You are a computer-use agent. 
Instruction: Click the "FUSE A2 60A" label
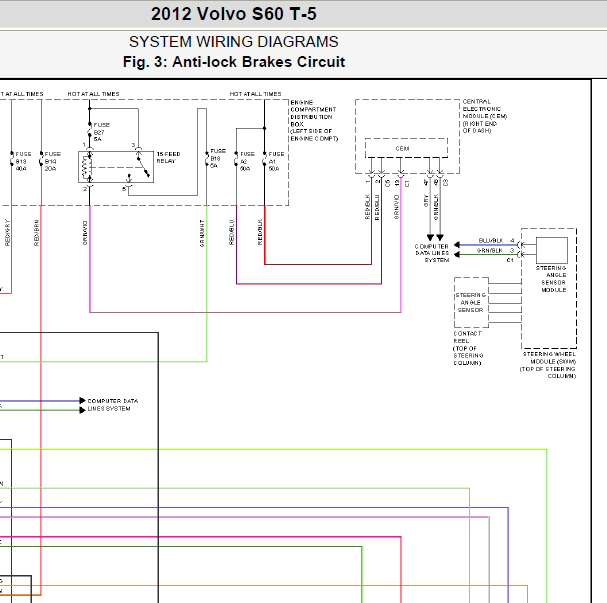(x=247, y=161)
